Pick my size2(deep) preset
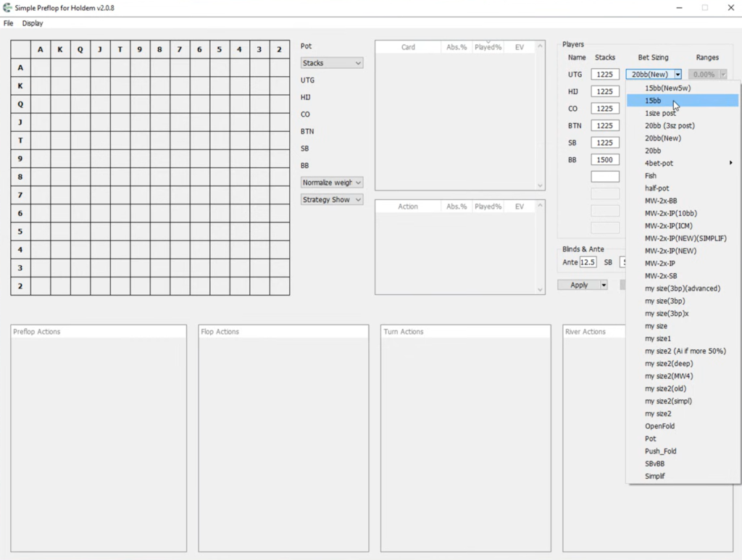The height and width of the screenshot is (560, 742). (x=683, y=364)
